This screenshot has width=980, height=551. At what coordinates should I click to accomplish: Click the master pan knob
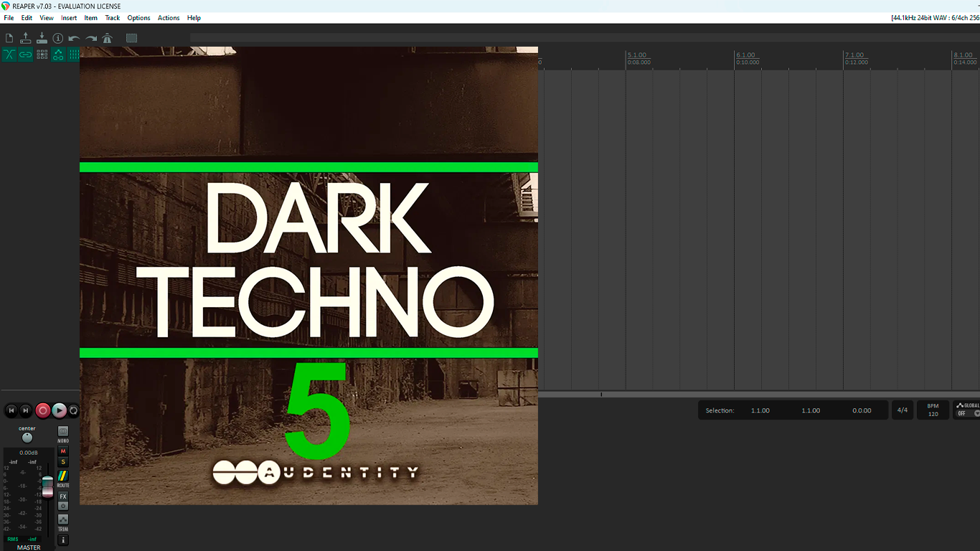(27, 438)
